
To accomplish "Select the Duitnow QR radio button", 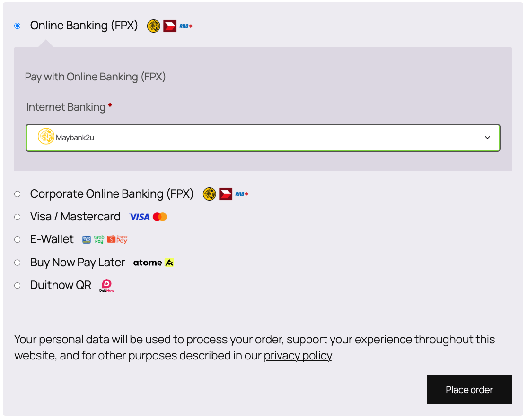I will pyautogui.click(x=18, y=285).
